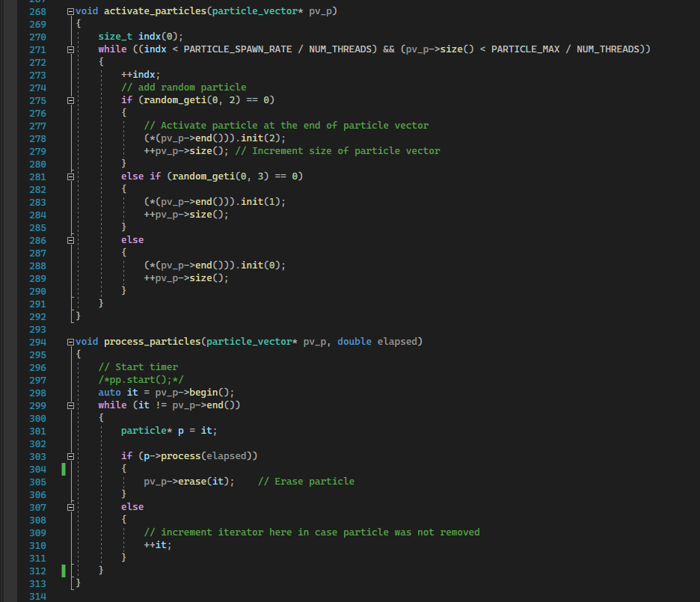The width and height of the screenshot is (700, 602).
Task: Collapse the if block at line 303
Action: 70,456
